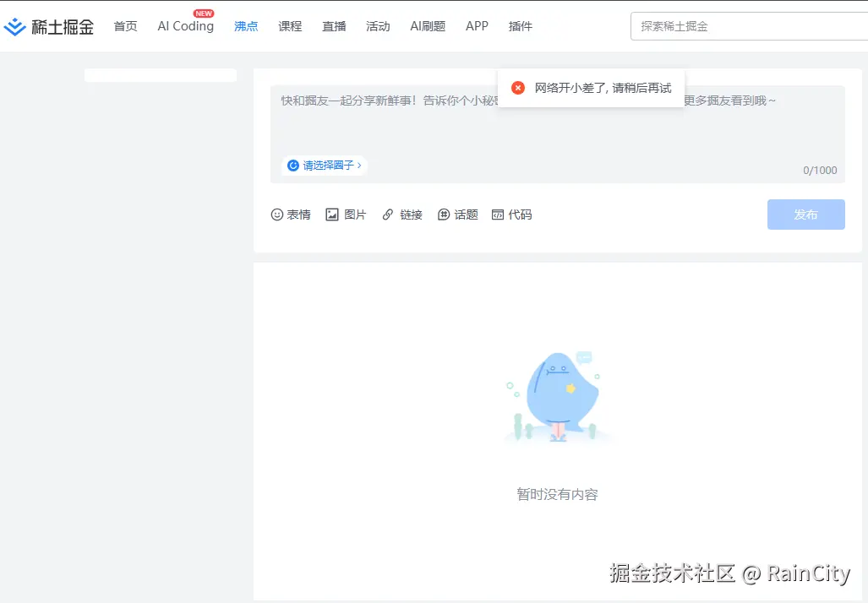
Task: Open the 直播 section
Action: pos(334,26)
